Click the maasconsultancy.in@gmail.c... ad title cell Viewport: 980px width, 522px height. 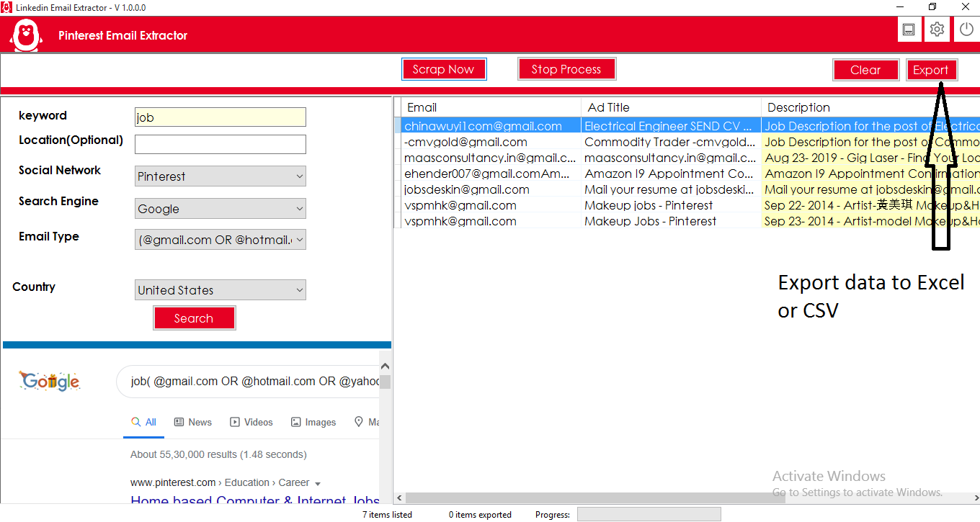point(671,158)
